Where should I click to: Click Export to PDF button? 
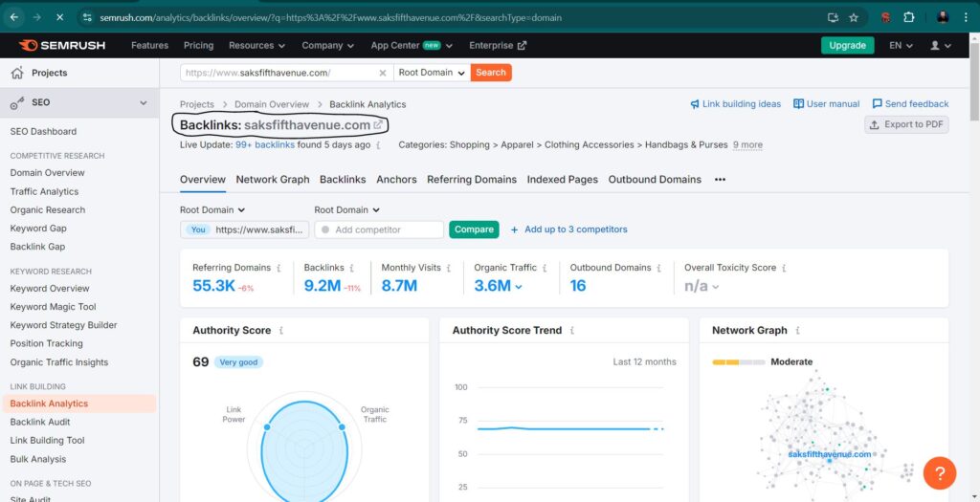coord(906,125)
